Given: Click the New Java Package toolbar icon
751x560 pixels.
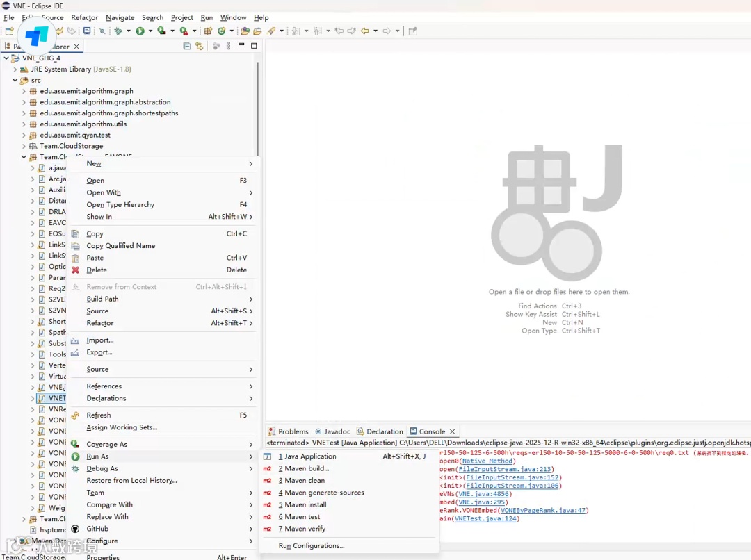Looking at the screenshot, I should (x=209, y=31).
